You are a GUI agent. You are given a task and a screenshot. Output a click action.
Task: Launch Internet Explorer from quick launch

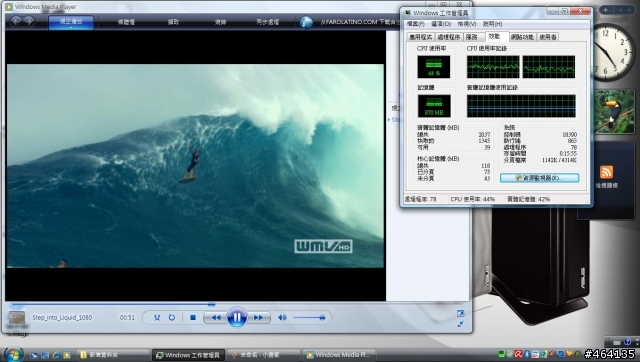tap(56, 355)
